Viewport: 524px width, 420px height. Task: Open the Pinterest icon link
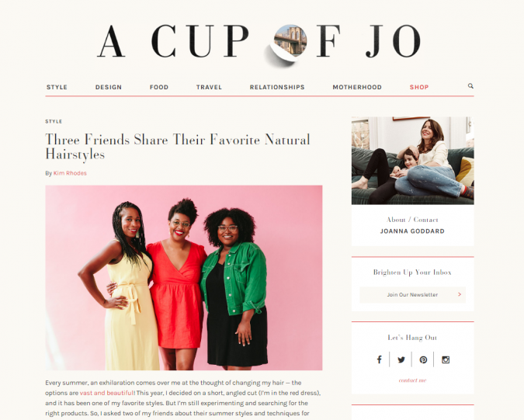coord(423,360)
